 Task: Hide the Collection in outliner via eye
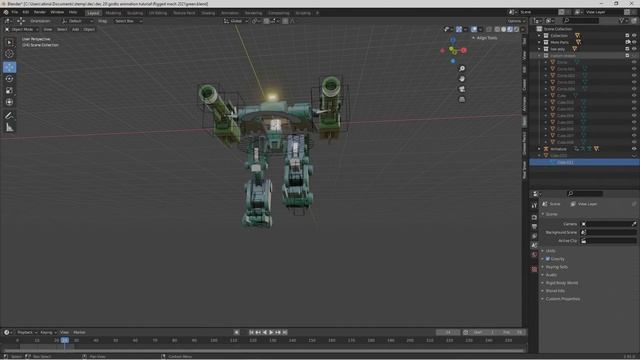(x=634, y=36)
